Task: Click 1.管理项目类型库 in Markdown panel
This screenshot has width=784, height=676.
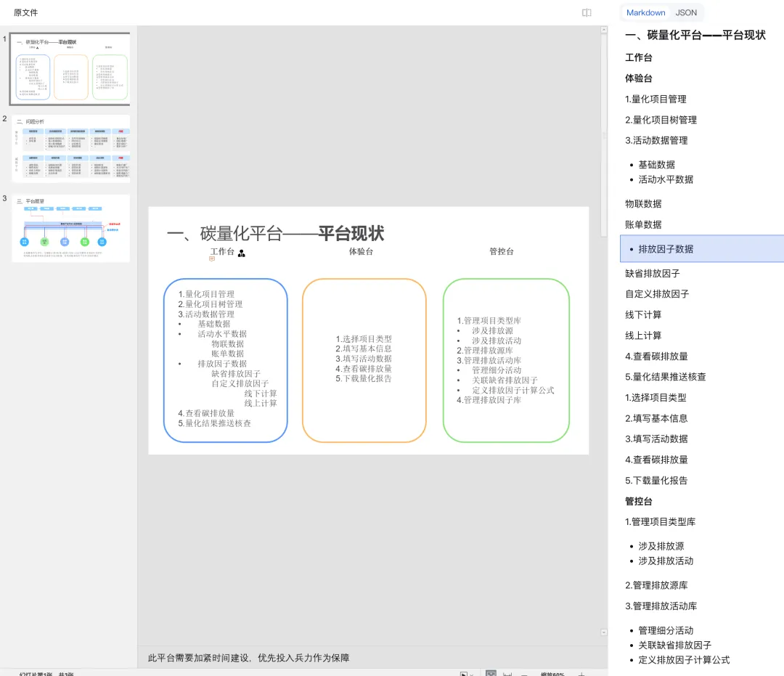Action: [x=660, y=522]
